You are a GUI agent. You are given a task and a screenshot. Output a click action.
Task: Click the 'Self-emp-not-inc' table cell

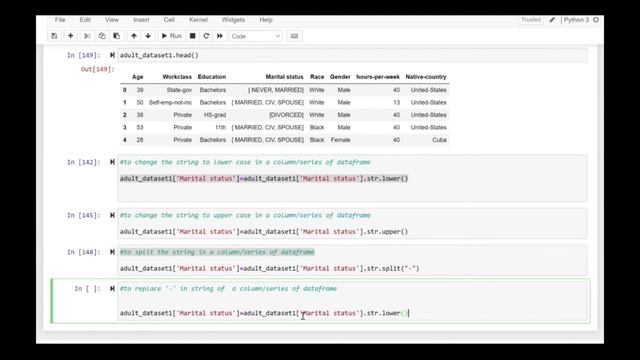pos(170,102)
